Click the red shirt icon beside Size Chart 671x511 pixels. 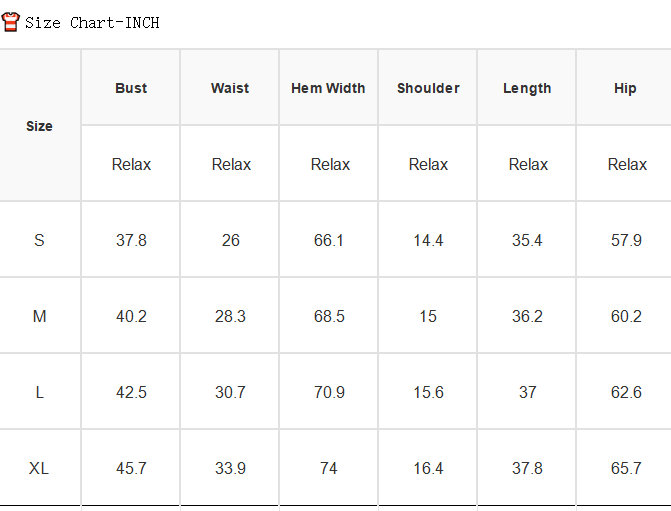point(10,22)
